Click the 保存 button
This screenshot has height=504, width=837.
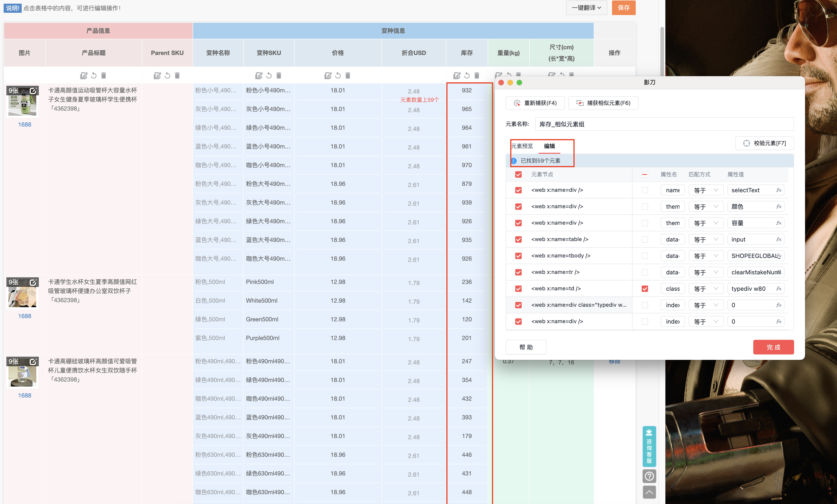pyautogui.click(x=623, y=8)
